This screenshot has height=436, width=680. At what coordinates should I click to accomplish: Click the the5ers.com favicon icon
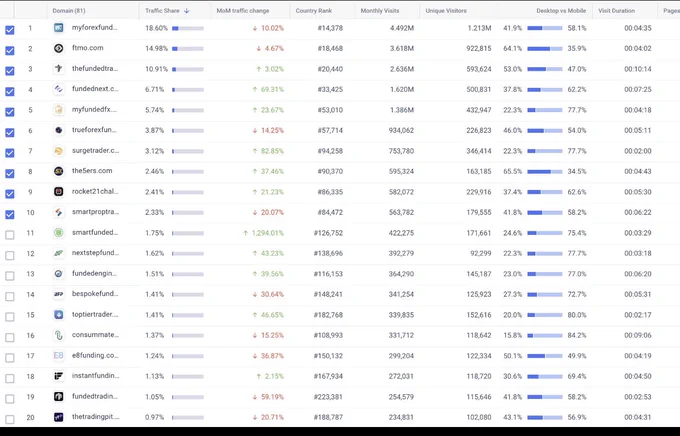pyautogui.click(x=59, y=171)
